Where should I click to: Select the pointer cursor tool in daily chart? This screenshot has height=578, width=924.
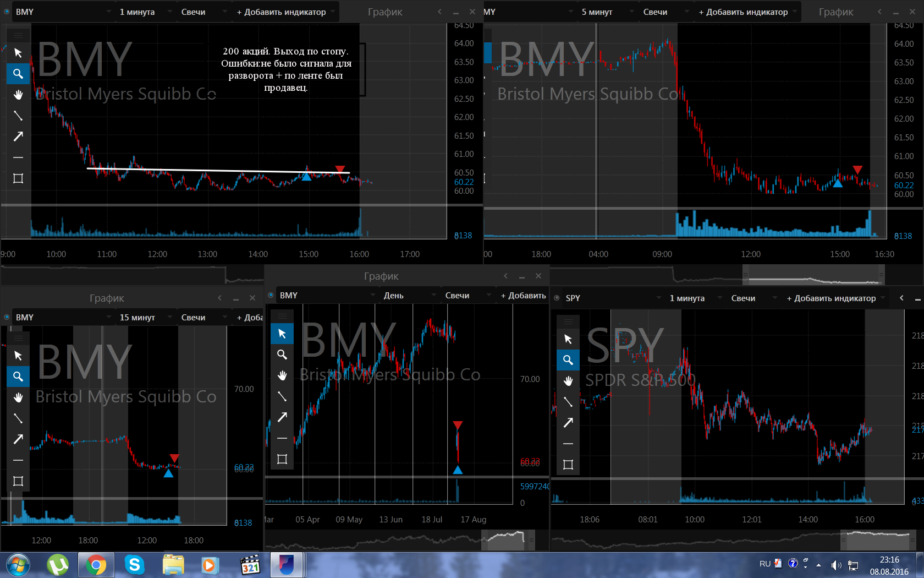(282, 334)
